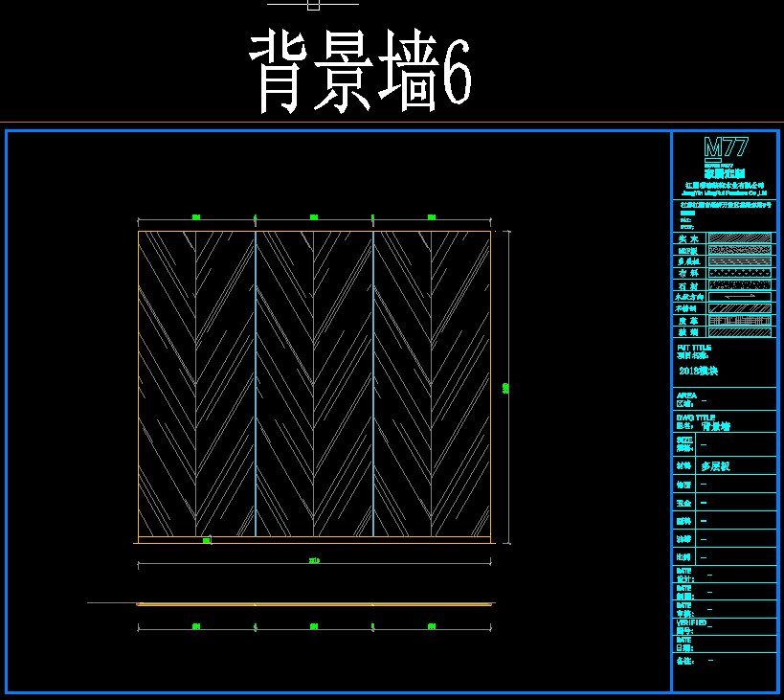This screenshot has height=700, width=784.
Task: Select the left cyan vertical divider line
Action: coord(256,383)
